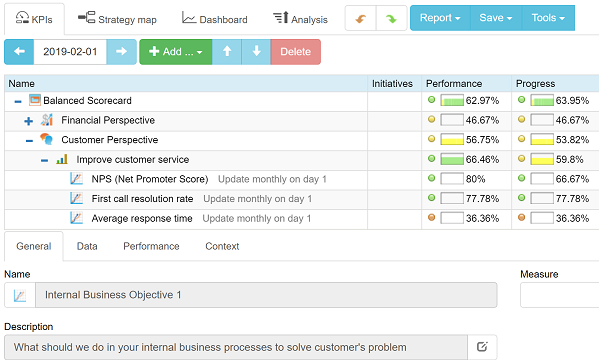Viewport: 600px width, 363px height.
Task: Switch to the Dashboard tab
Action: [215, 19]
